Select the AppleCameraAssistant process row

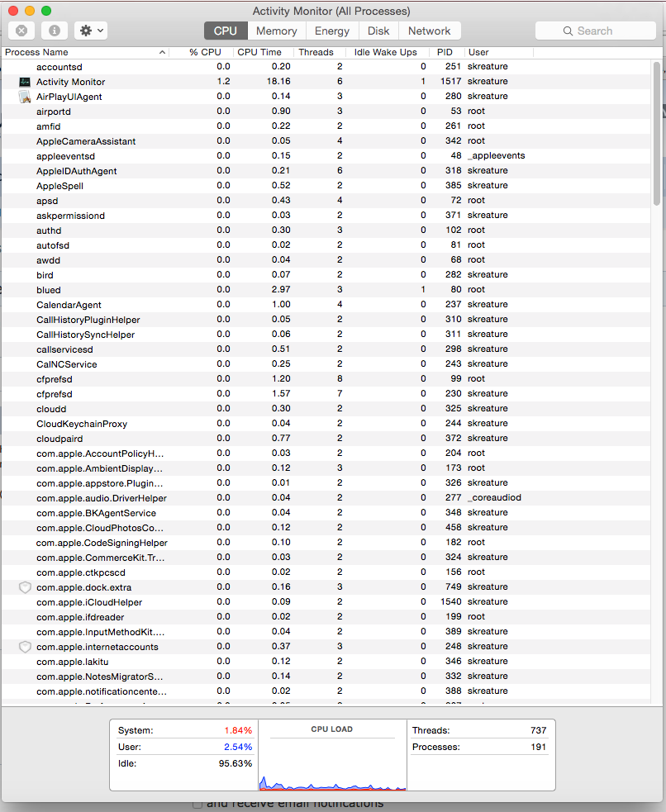tap(326, 141)
